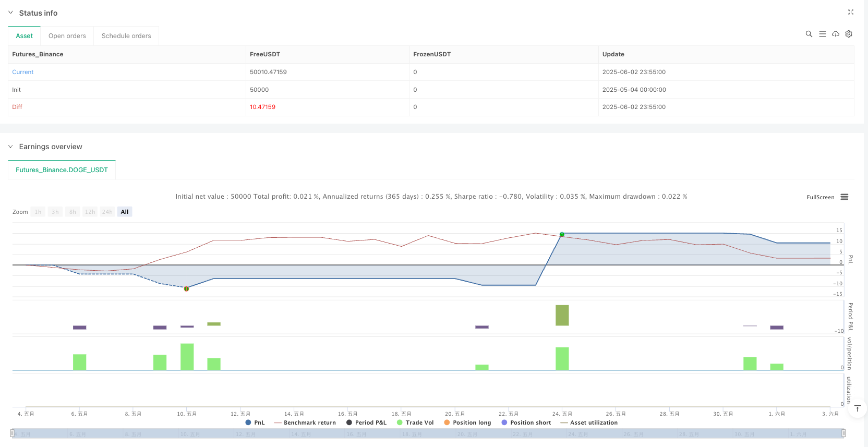The height and width of the screenshot is (447, 868).
Task: Click the scroll-to-top arrow button
Action: [857, 408]
